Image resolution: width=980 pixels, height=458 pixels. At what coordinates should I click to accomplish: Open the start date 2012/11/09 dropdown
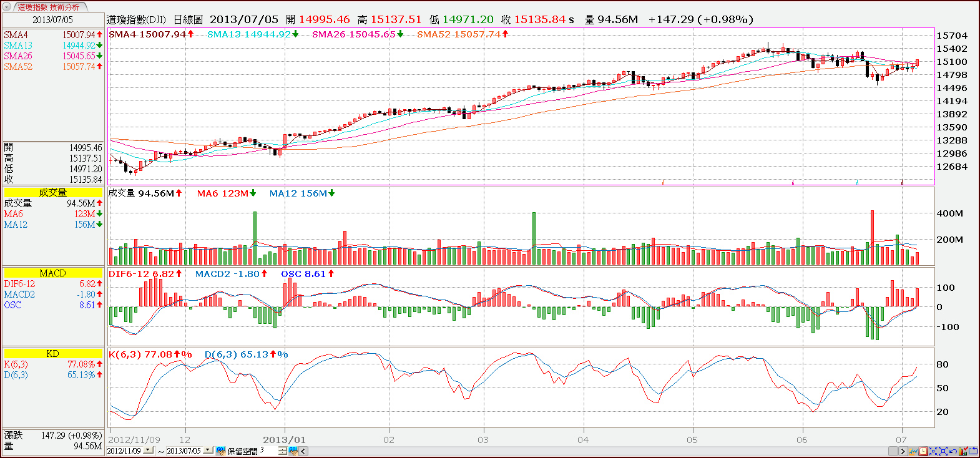click(x=148, y=450)
